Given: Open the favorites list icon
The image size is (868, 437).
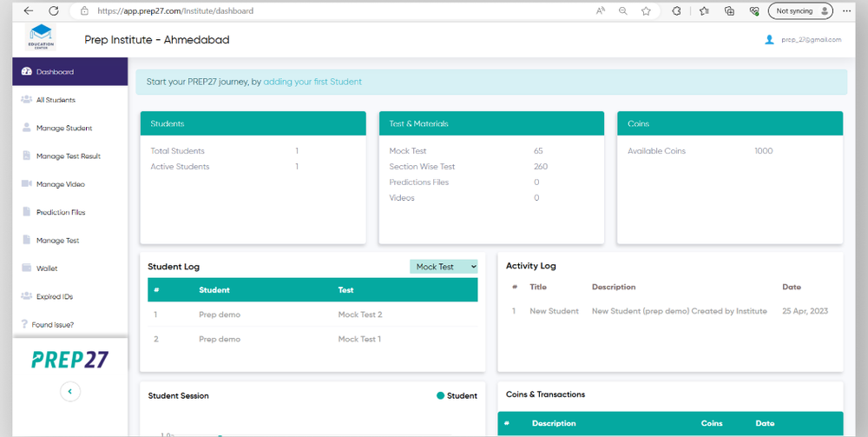Looking at the screenshot, I should coord(704,10).
